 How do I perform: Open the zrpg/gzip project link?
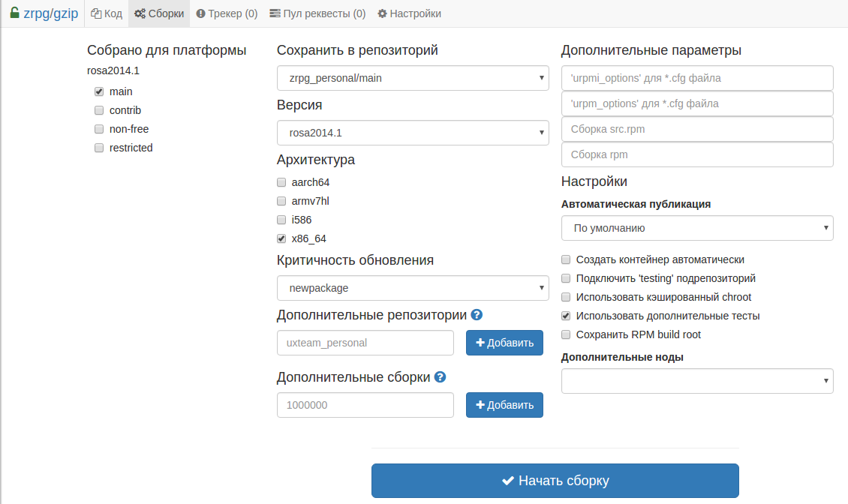51,13
